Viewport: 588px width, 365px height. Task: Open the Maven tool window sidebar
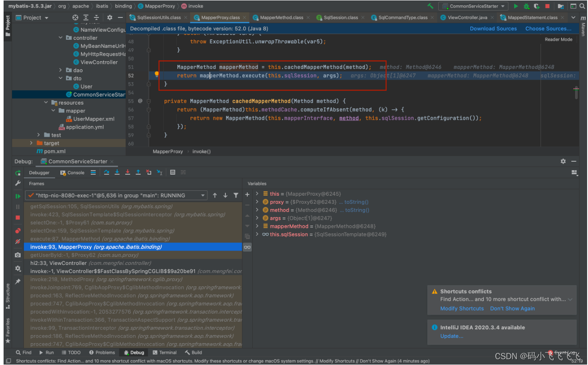tap(583, 26)
